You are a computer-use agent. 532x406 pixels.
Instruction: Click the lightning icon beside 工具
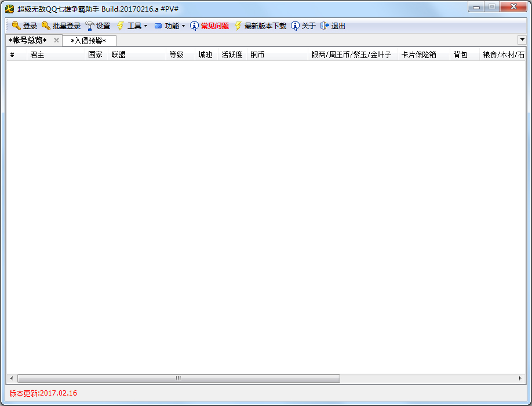pyautogui.click(x=119, y=26)
